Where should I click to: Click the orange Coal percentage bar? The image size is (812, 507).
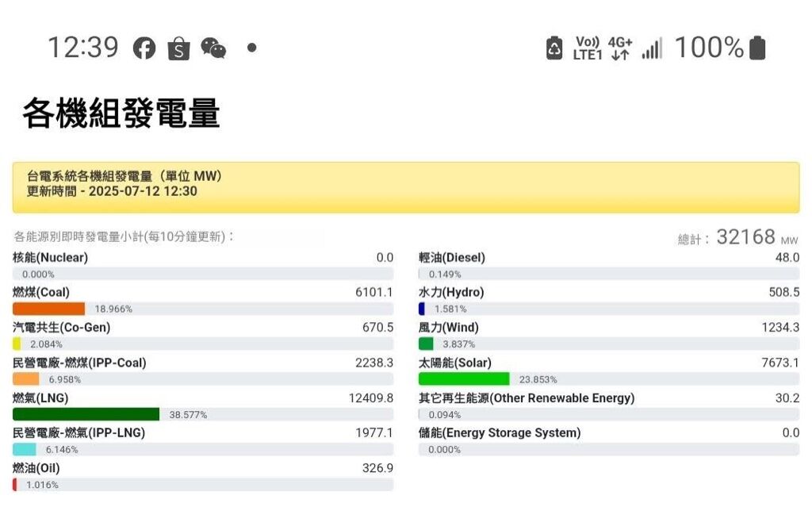(48, 309)
